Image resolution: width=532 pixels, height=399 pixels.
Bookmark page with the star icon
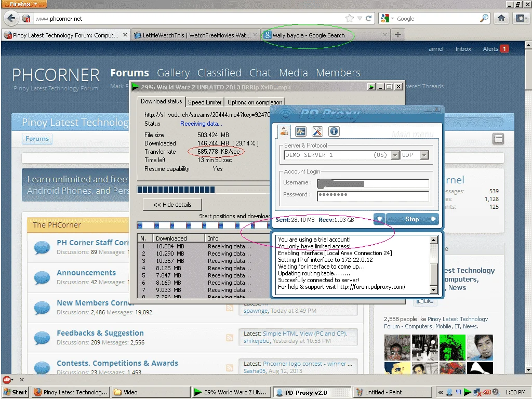click(350, 18)
